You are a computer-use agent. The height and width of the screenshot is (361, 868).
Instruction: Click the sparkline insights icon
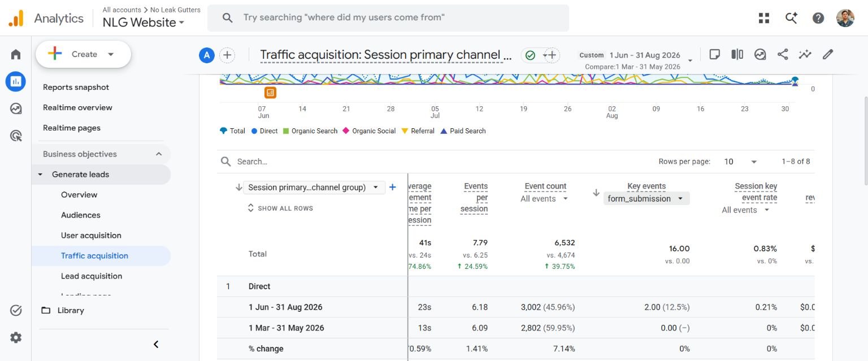(805, 54)
